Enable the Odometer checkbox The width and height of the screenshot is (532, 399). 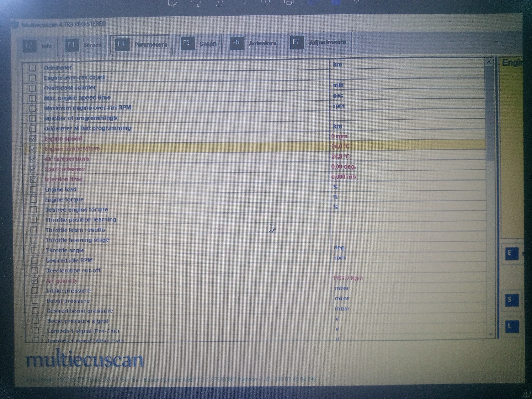point(32,68)
